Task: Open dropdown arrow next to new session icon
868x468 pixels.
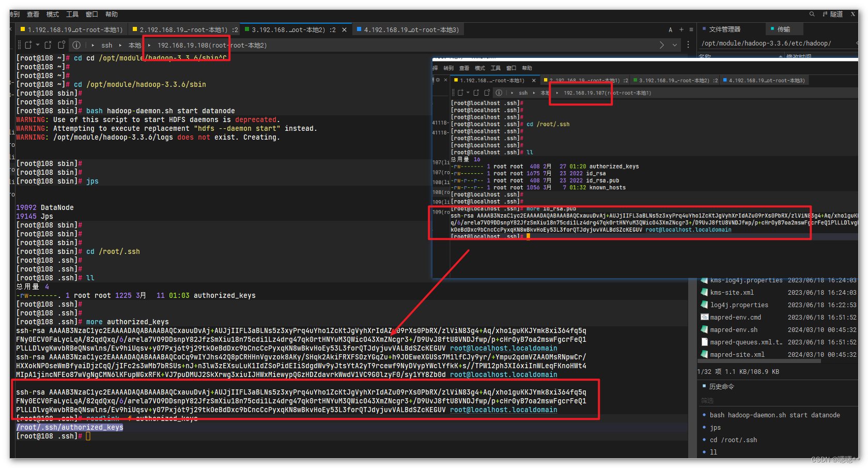Action: click(38, 45)
